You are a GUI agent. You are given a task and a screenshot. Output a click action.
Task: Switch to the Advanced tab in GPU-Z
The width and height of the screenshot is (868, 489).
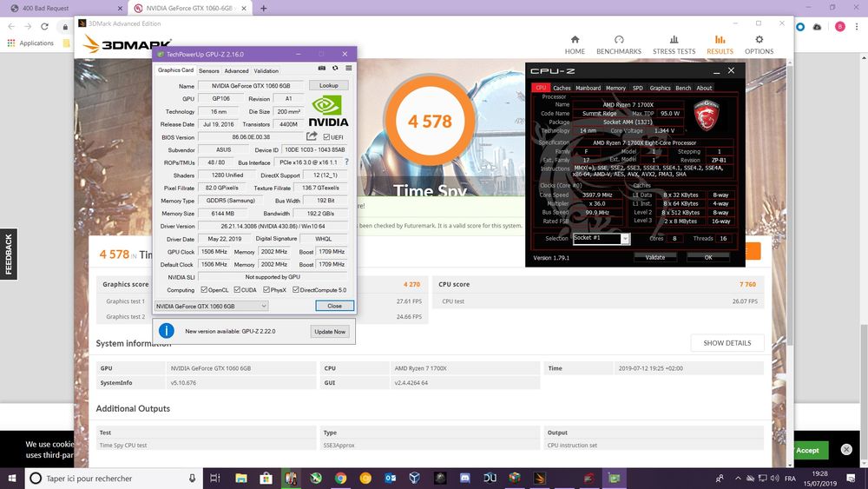pyautogui.click(x=236, y=71)
